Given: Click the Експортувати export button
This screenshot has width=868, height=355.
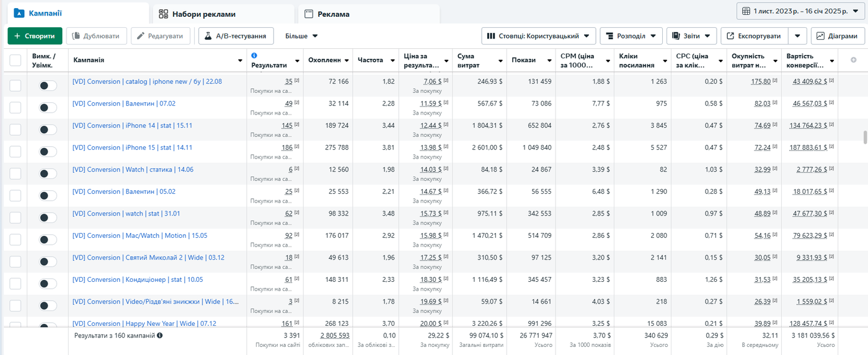Looking at the screenshot, I should (755, 36).
